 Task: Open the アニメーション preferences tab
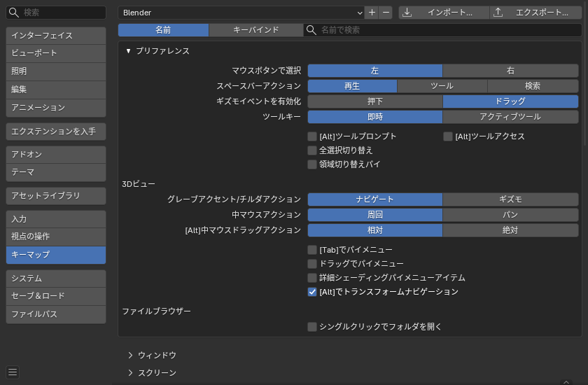coord(56,108)
